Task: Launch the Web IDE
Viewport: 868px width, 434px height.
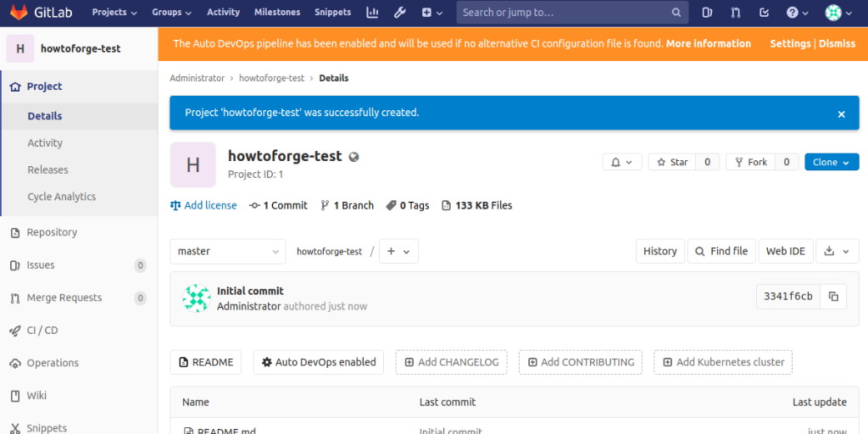Action: 786,251
